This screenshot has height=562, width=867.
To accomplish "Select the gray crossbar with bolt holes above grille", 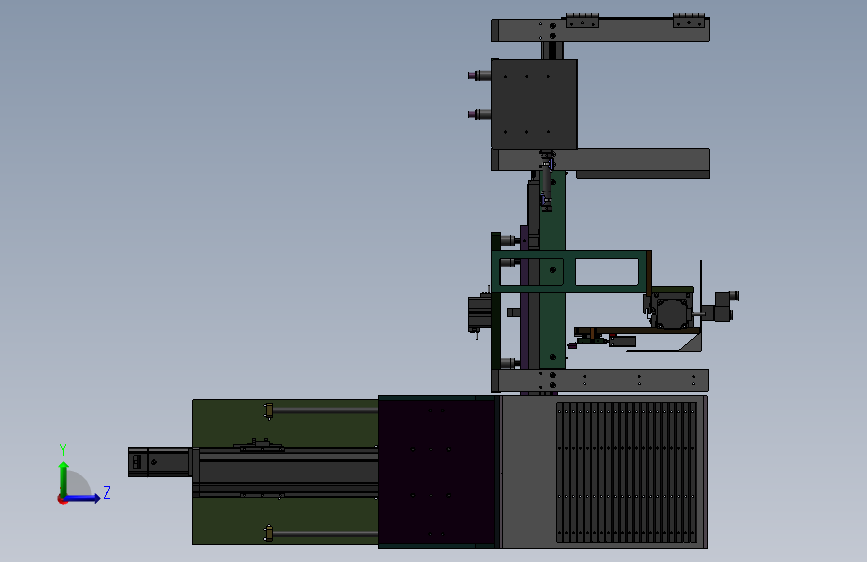I will [600, 381].
